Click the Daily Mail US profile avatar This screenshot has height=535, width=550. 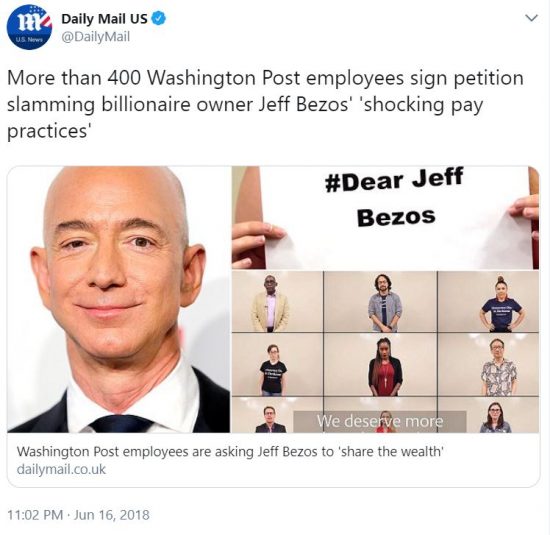(x=29, y=27)
